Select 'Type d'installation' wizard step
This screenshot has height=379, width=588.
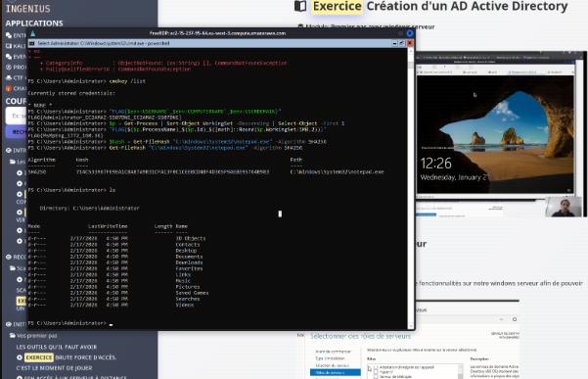coord(330,358)
